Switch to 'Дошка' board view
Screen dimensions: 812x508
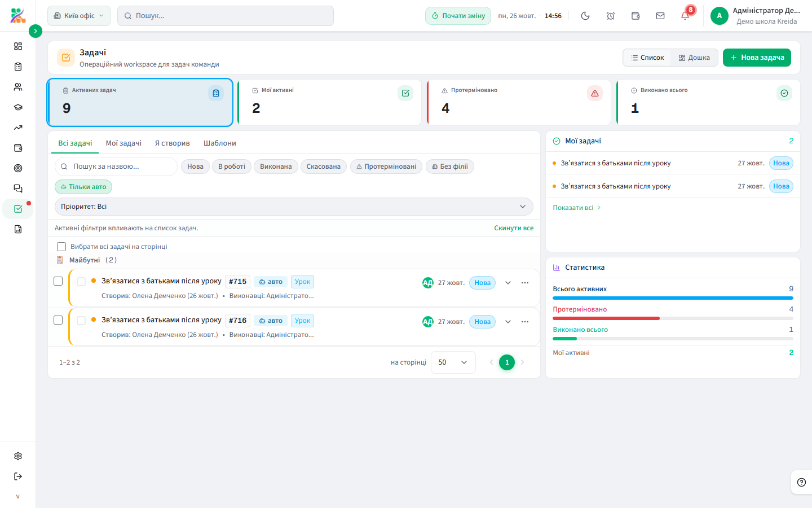point(694,58)
